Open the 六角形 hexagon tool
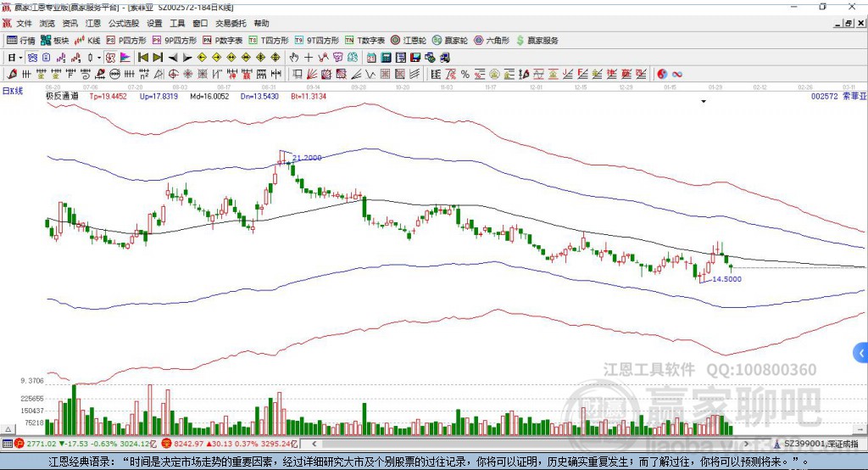Image resolution: width=868 pixels, height=470 pixels. tap(492, 41)
